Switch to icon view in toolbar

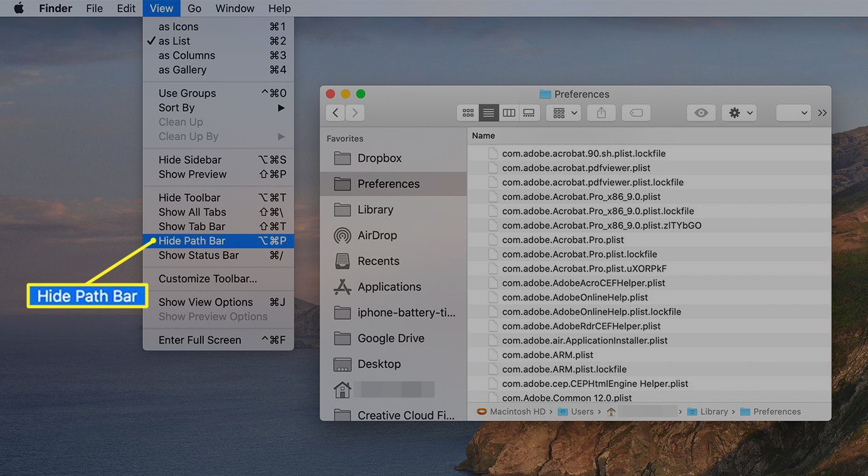pyautogui.click(x=468, y=113)
